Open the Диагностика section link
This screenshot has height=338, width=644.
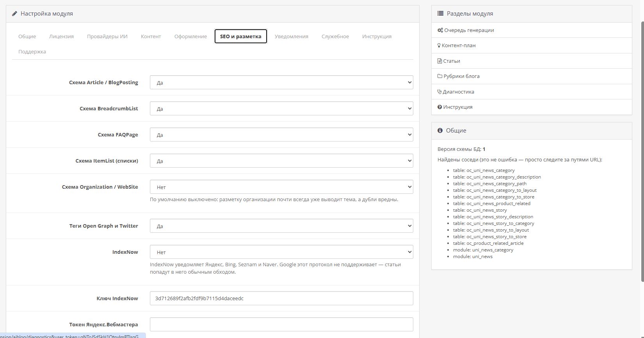[532, 92]
